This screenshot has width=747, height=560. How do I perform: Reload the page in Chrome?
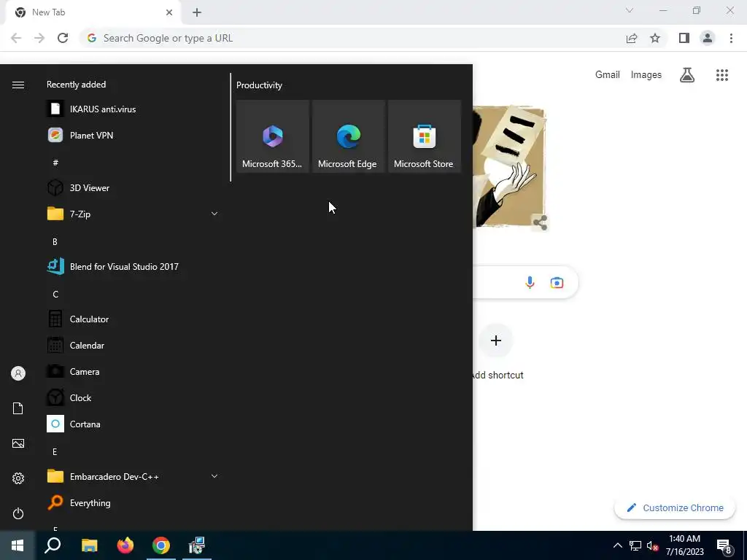coord(63,38)
